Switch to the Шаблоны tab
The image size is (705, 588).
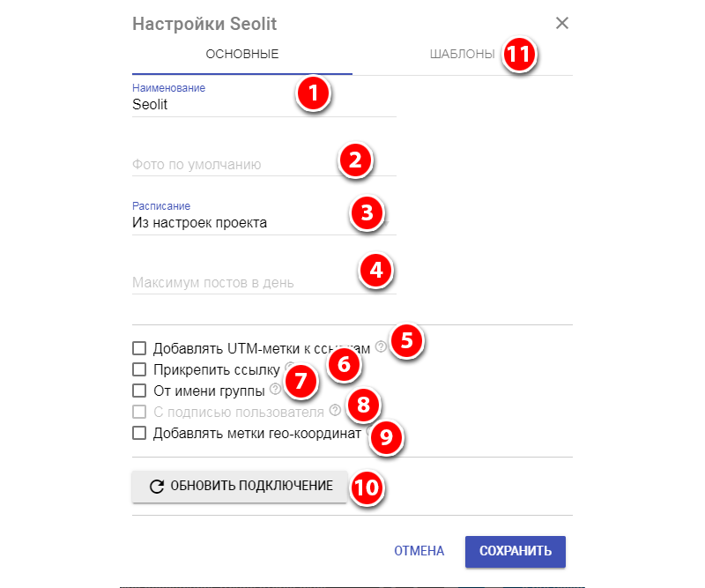[462, 55]
